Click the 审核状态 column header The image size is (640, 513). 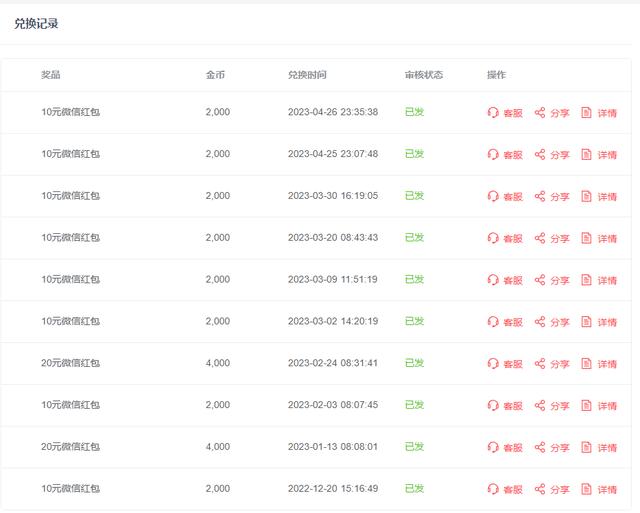pyautogui.click(x=424, y=75)
